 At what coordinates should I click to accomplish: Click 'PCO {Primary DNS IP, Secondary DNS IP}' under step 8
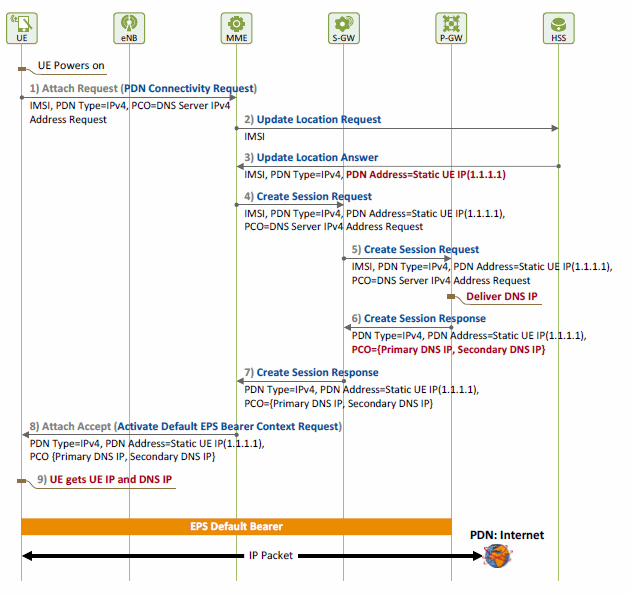(123, 457)
